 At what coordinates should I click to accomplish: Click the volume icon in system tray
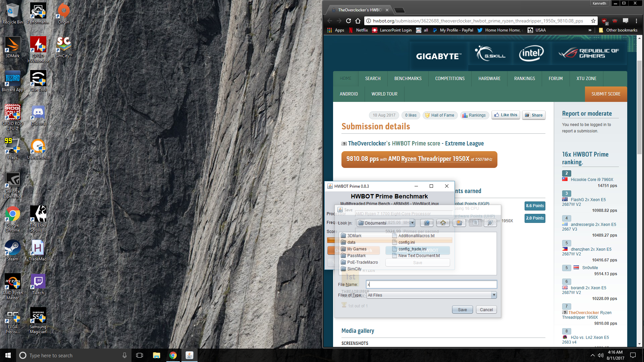pos(601,355)
